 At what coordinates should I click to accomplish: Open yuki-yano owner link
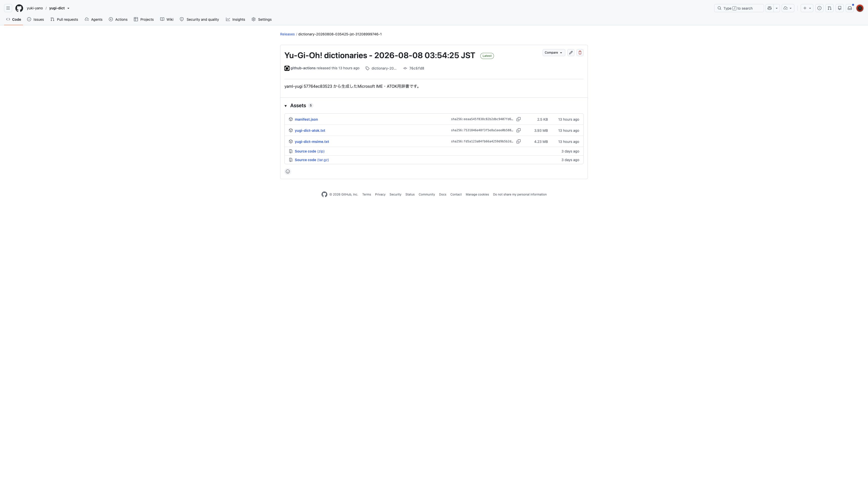point(35,8)
